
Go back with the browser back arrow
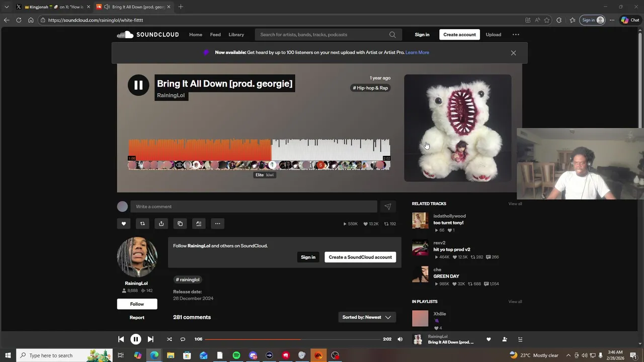tap(7, 20)
